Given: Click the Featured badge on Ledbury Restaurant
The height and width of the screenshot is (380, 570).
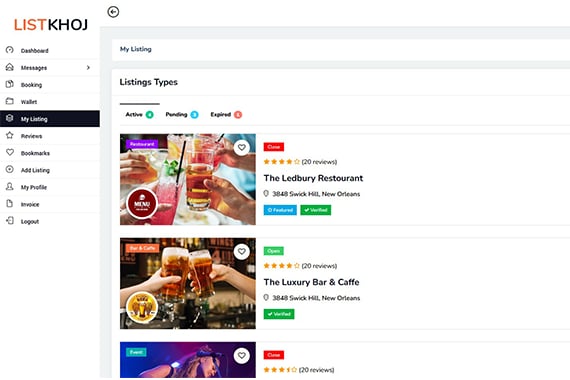Looking at the screenshot, I should pyautogui.click(x=280, y=210).
